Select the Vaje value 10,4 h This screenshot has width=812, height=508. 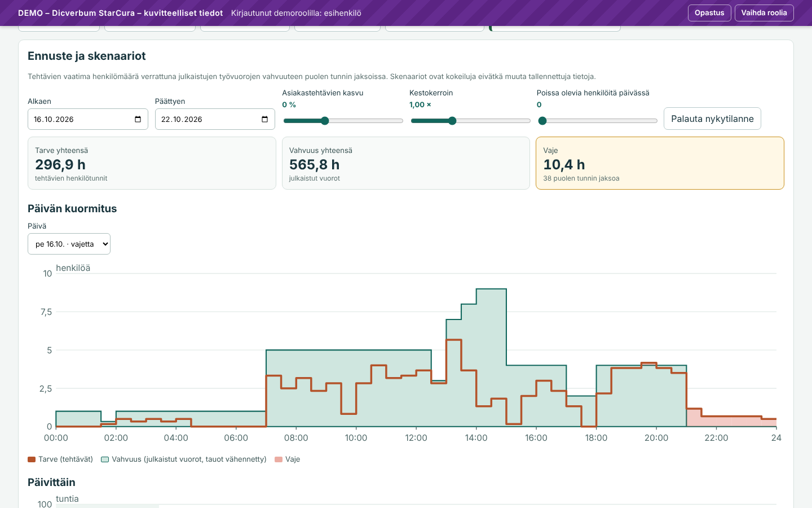click(564, 165)
